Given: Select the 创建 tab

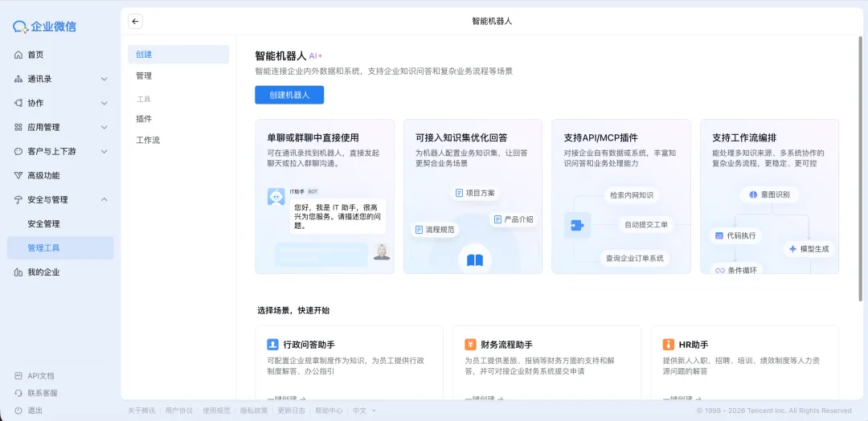Looking at the screenshot, I should point(178,54).
